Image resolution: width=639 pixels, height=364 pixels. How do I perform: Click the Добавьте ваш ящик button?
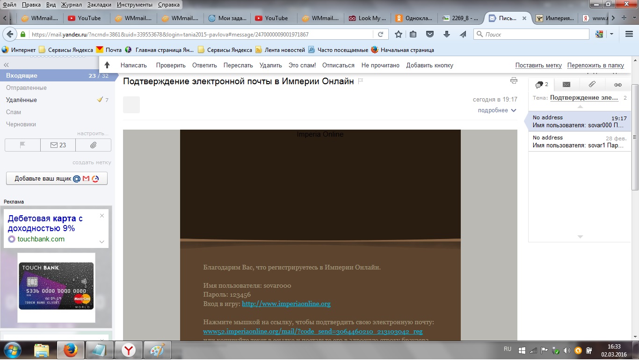tap(57, 178)
